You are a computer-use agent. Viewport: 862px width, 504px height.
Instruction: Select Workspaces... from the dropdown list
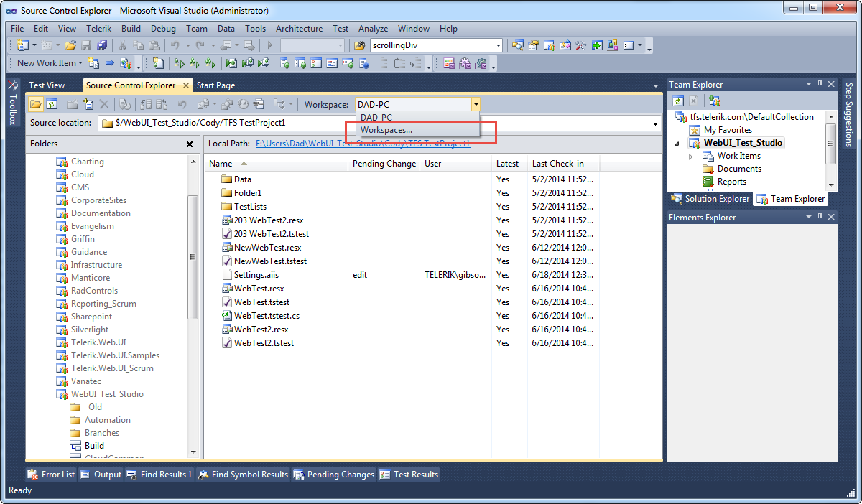(386, 130)
